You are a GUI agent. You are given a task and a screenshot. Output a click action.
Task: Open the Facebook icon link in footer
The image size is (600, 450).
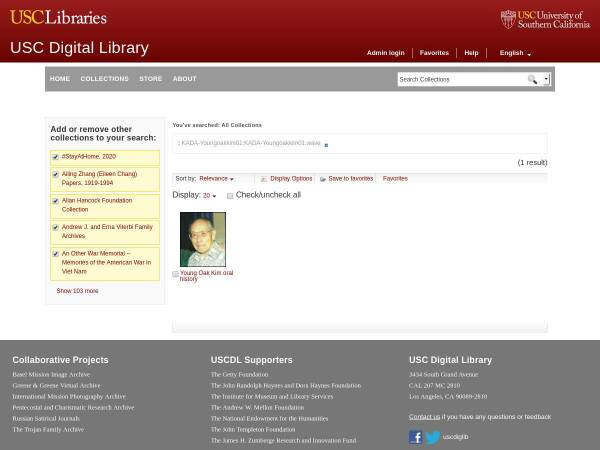click(416, 437)
